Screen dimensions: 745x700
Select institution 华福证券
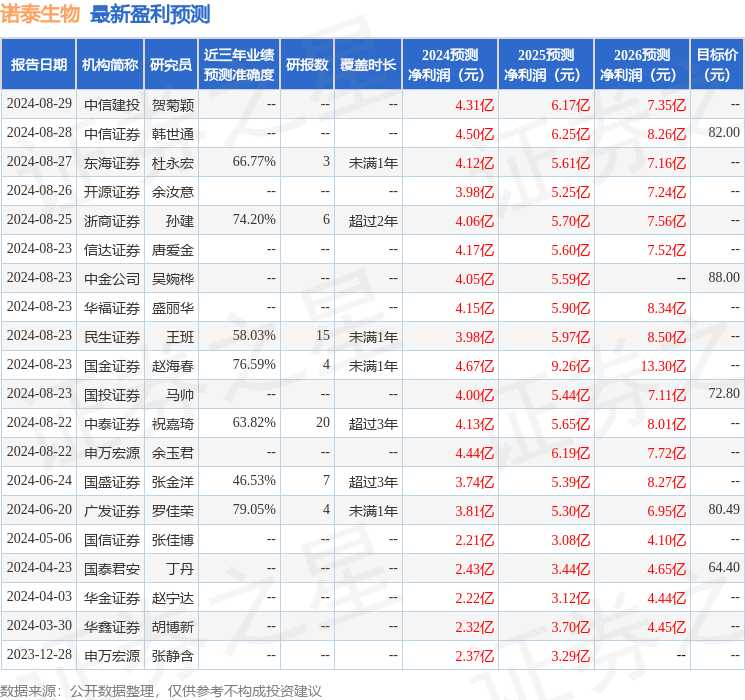coord(112,308)
